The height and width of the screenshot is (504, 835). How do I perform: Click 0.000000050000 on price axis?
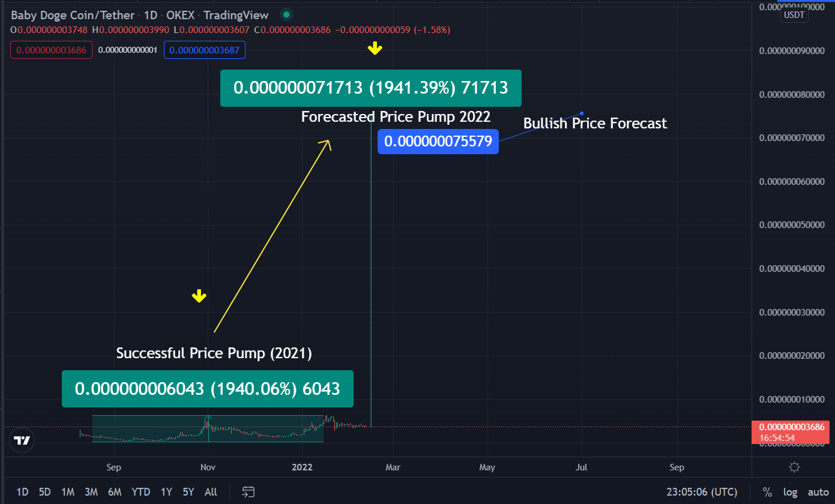pyautogui.click(x=791, y=225)
